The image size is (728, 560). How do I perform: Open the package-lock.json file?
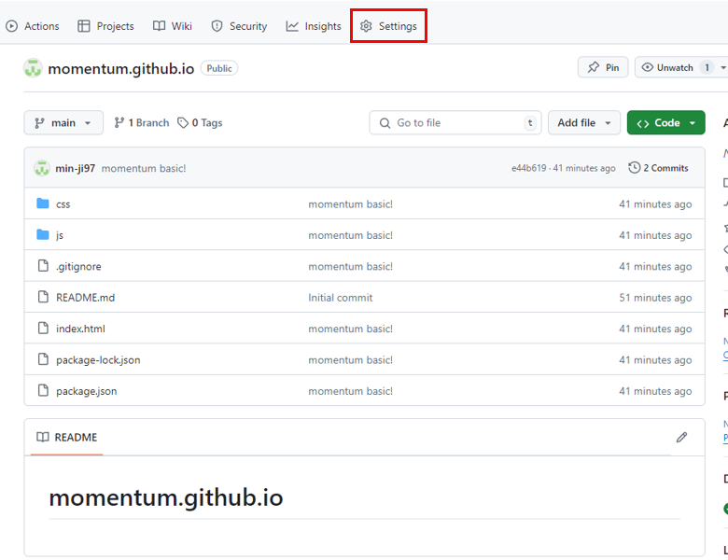pyautogui.click(x=98, y=360)
